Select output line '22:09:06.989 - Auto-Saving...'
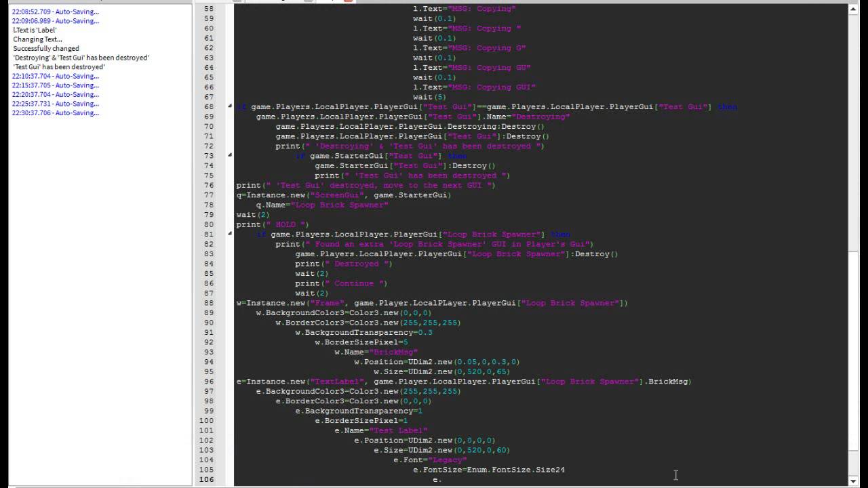This screenshot has height=488, width=868. [55, 21]
